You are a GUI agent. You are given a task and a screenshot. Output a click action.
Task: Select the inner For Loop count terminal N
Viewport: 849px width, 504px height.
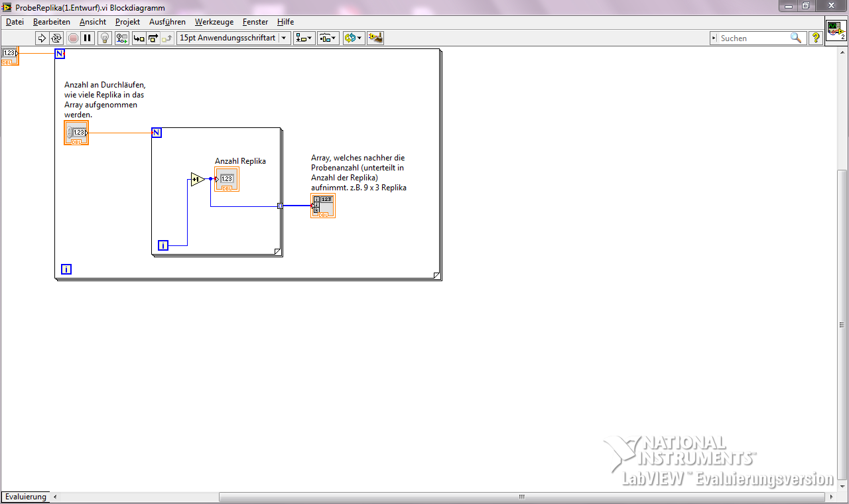pyautogui.click(x=157, y=133)
